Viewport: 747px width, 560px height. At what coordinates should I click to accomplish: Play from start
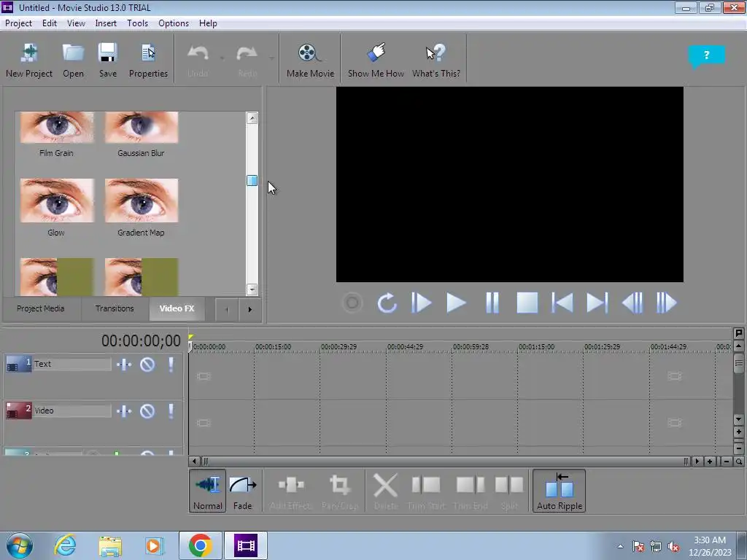click(x=421, y=303)
